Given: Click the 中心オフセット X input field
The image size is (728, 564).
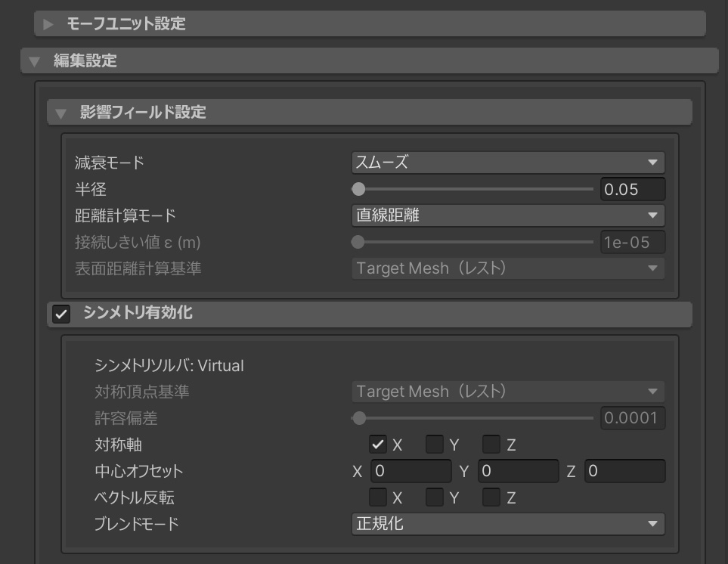Looking at the screenshot, I should [410, 471].
